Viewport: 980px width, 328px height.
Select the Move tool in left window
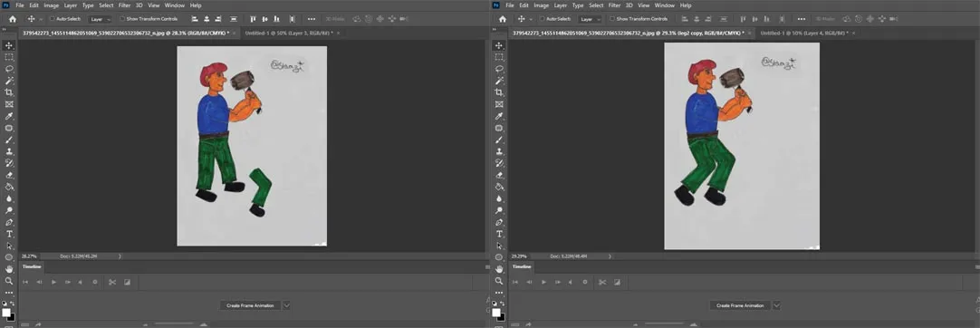pos(9,45)
